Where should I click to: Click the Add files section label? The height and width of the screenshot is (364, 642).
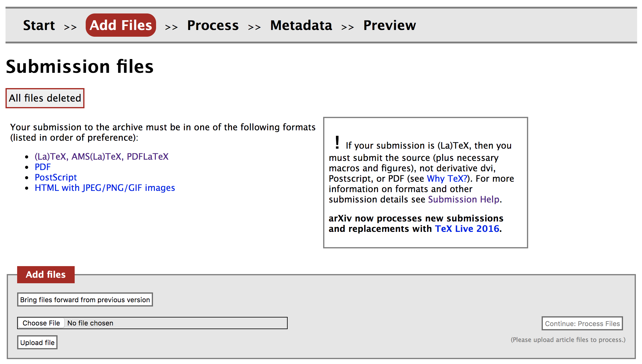click(46, 274)
